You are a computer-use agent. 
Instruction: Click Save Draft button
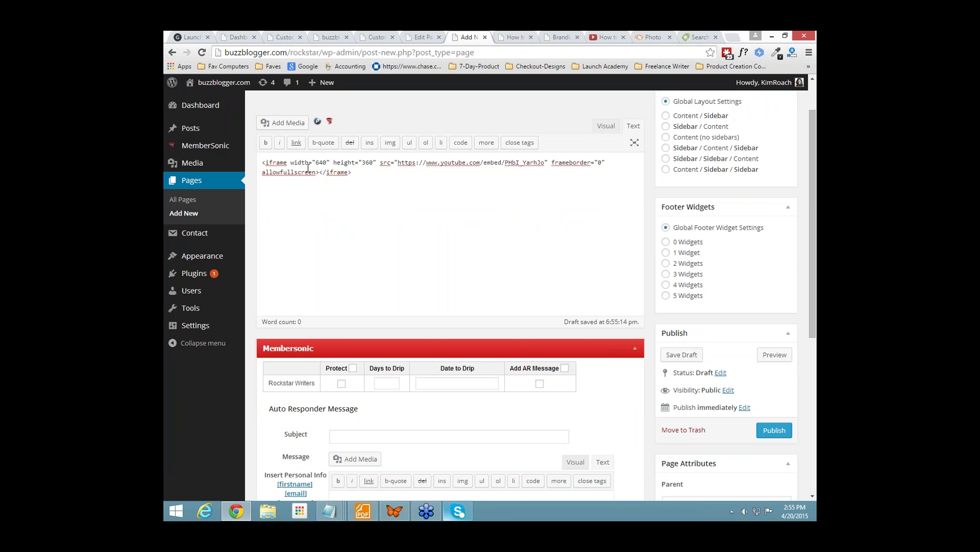(681, 355)
